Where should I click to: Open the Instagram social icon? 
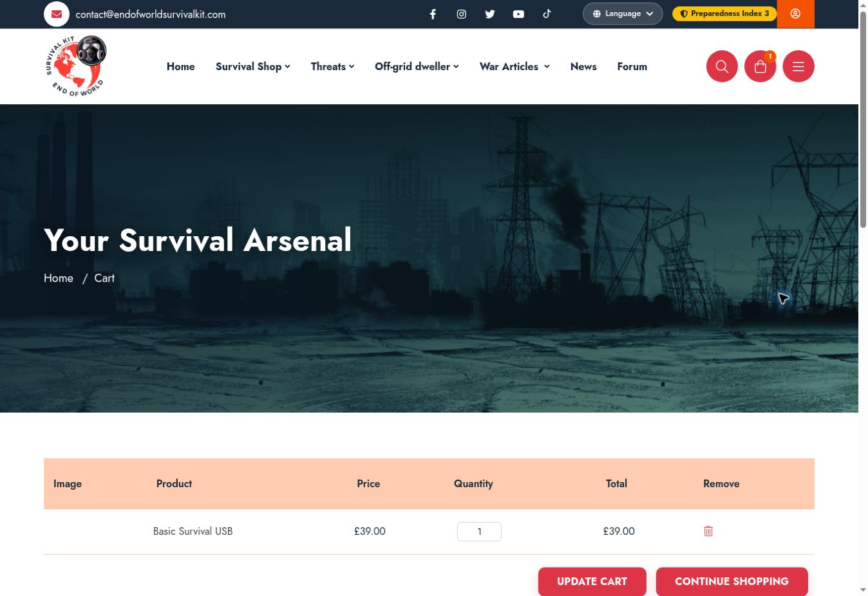[x=462, y=14]
